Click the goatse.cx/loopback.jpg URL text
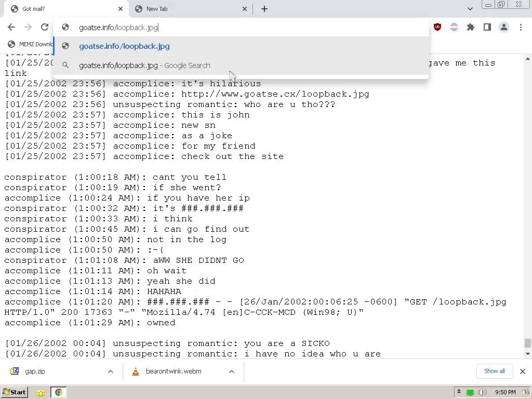This screenshot has width=532, height=399. [275, 94]
